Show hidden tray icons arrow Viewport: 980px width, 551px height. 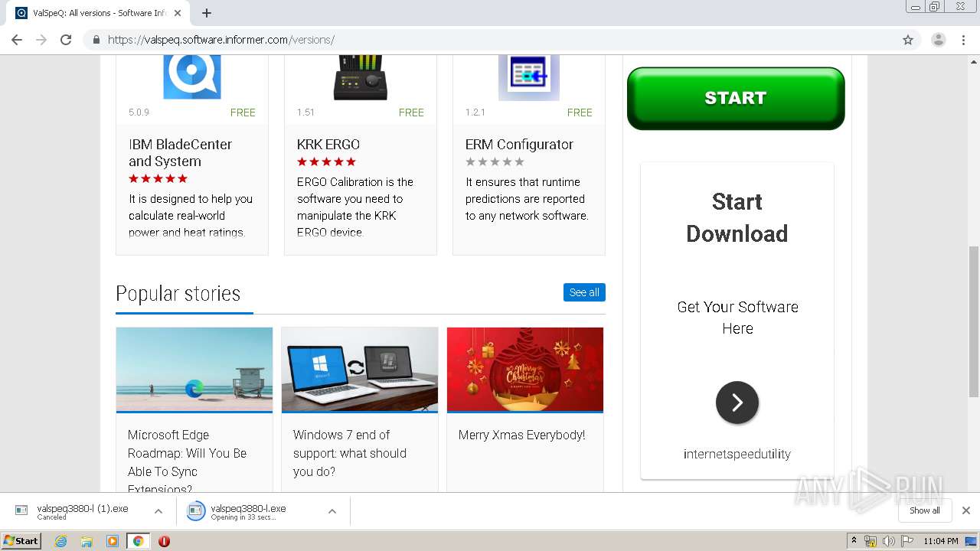click(x=854, y=541)
